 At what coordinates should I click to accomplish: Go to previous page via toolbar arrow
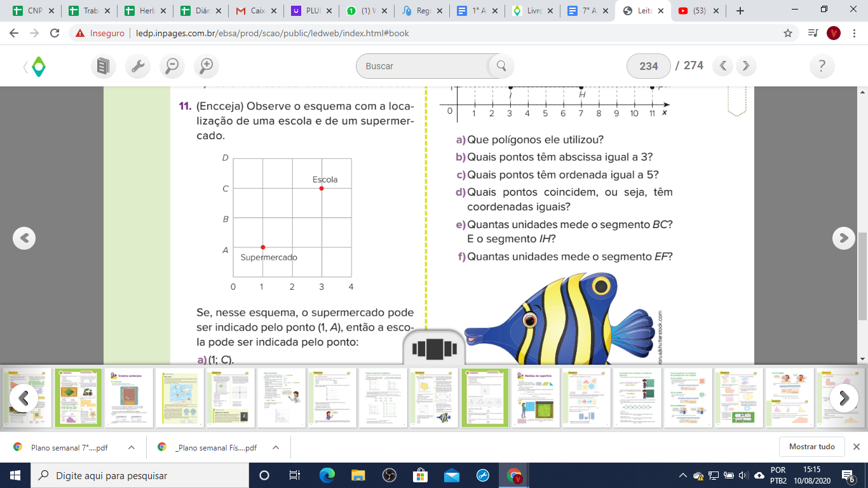[724, 65]
